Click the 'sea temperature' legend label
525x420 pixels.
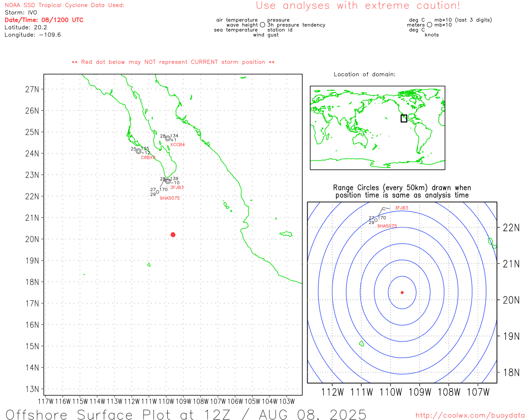(236, 30)
